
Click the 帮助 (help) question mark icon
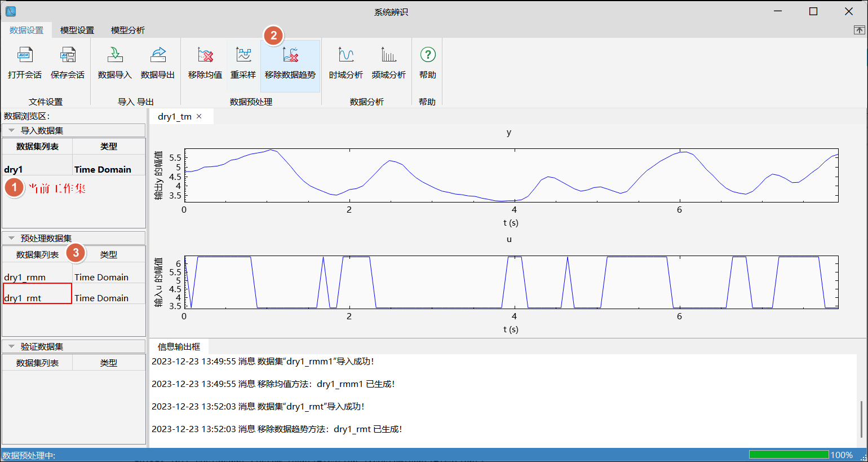428,55
